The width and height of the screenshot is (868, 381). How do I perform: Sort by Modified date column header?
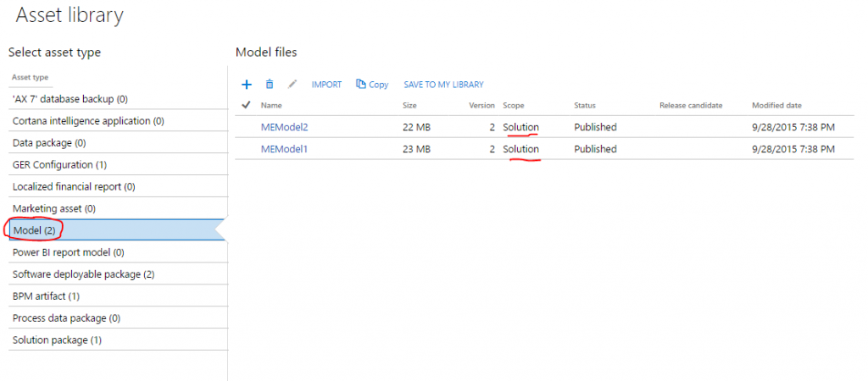click(776, 106)
